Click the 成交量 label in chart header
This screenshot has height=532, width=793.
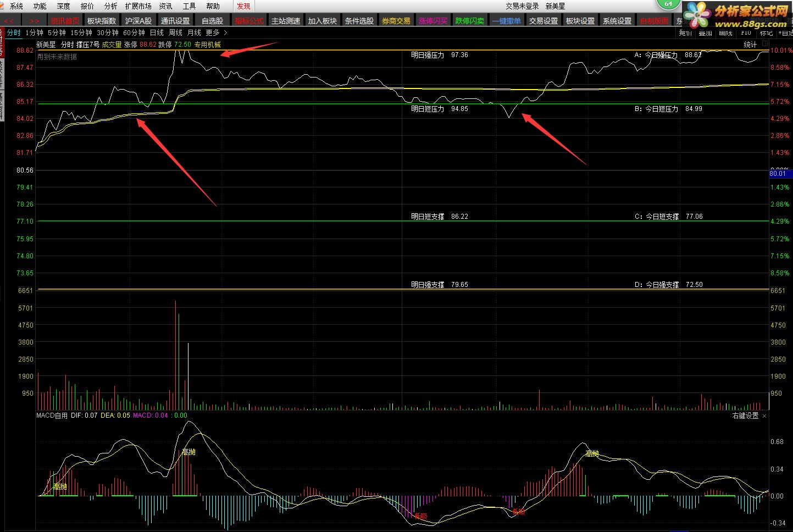[x=112, y=45]
